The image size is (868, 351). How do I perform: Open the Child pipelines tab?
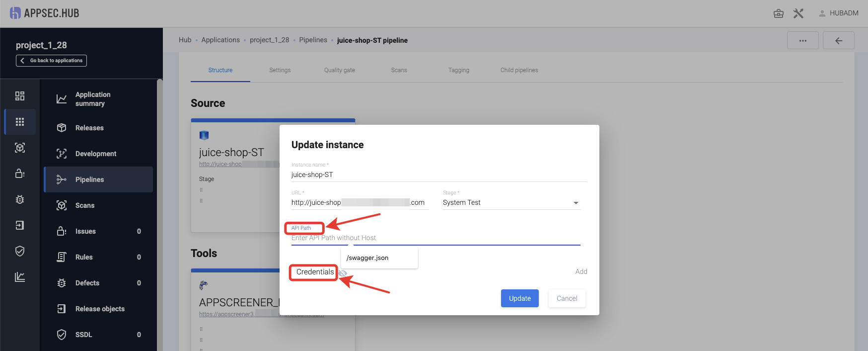[519, 70]
